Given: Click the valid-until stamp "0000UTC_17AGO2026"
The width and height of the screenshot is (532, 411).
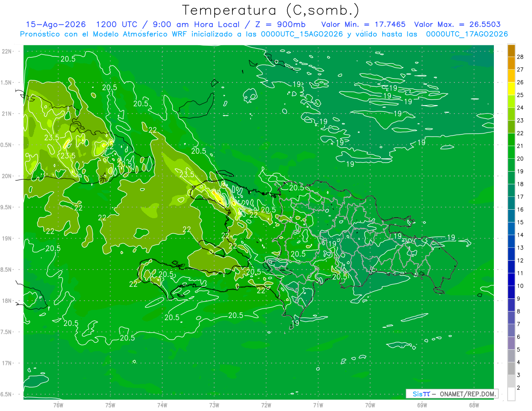Looking at the screenshot, I should coord(467,34).
